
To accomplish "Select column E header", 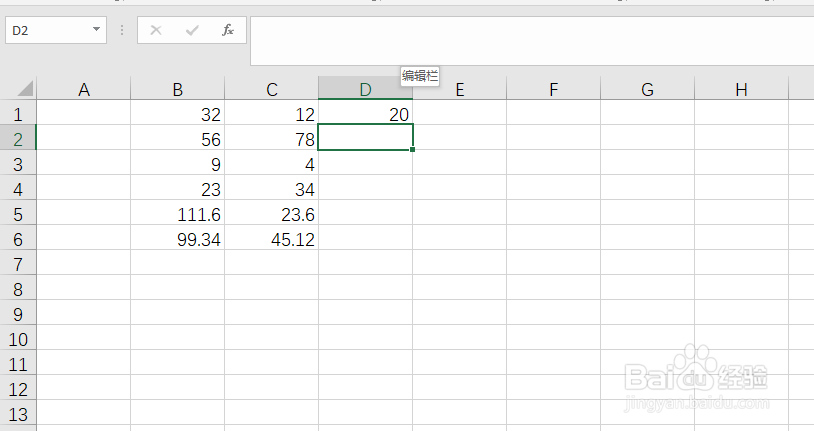I will pyautogui.click(x=459, y=88).
